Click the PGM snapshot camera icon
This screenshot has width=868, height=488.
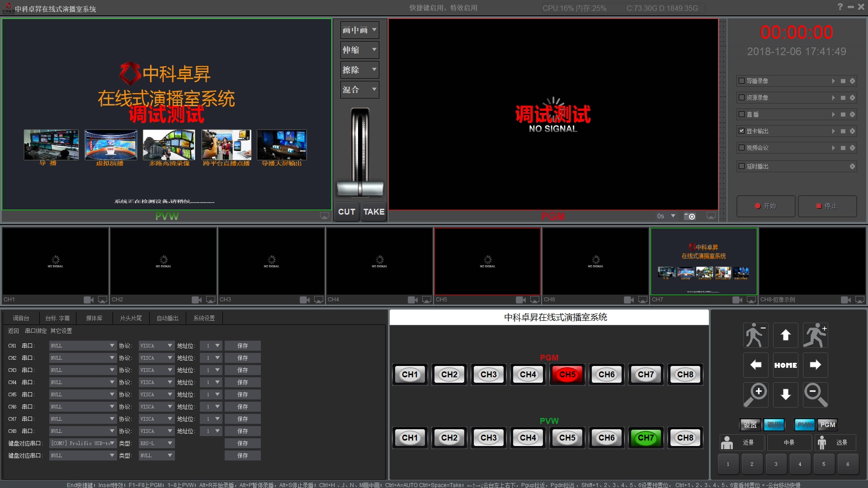coord(689,216)
